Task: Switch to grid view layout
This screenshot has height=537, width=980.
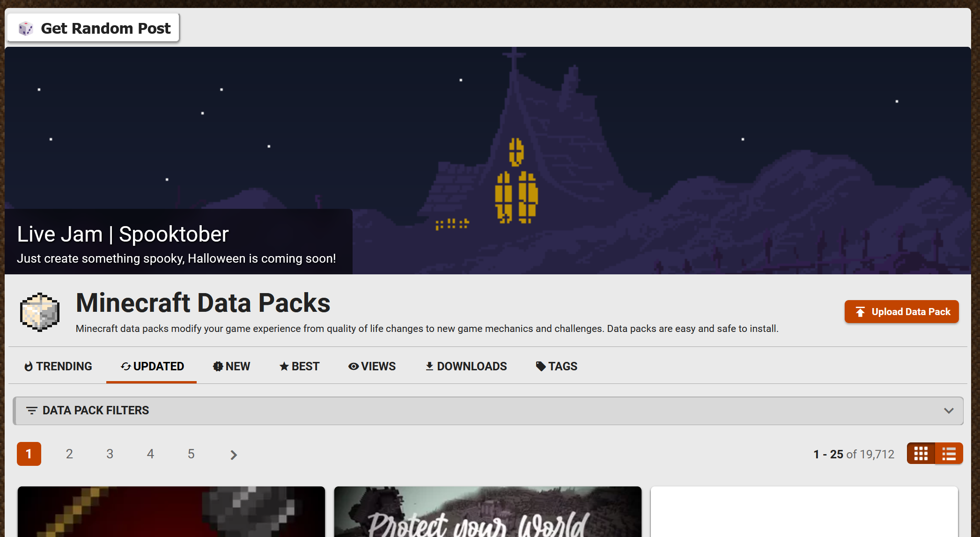Action: (x=921, y=454)
